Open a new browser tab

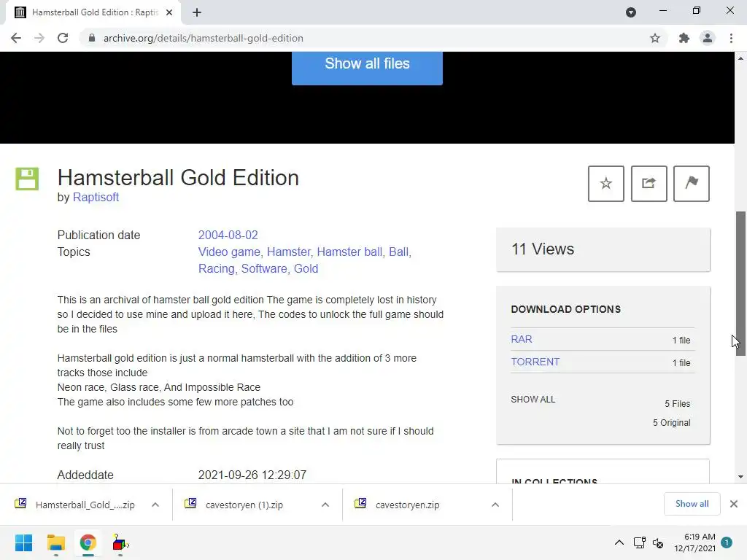(197, 12)
